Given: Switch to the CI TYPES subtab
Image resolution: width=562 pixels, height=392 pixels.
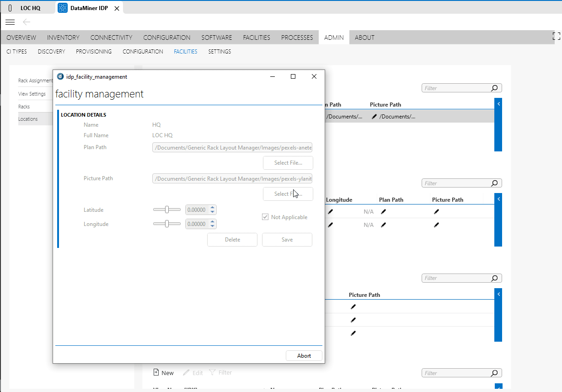Looking at the screenshot, I should (x=16, y=52).
